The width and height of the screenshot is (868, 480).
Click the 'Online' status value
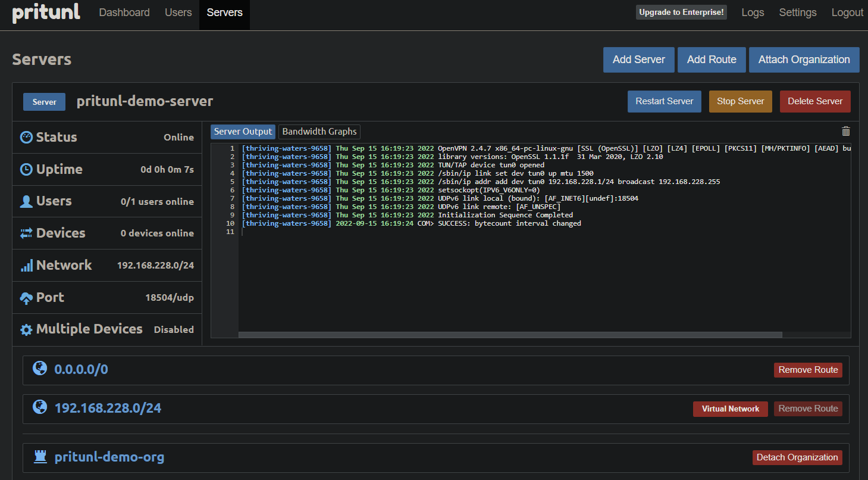tap(178, 138)
